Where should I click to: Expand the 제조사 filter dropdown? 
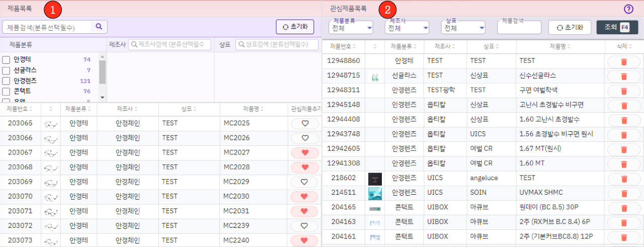407,28
